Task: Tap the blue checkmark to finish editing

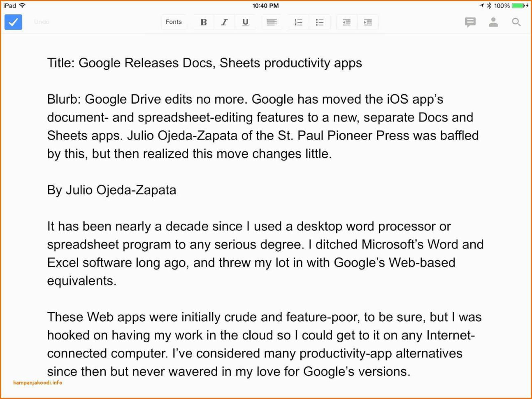Action: tap(13, 22)
